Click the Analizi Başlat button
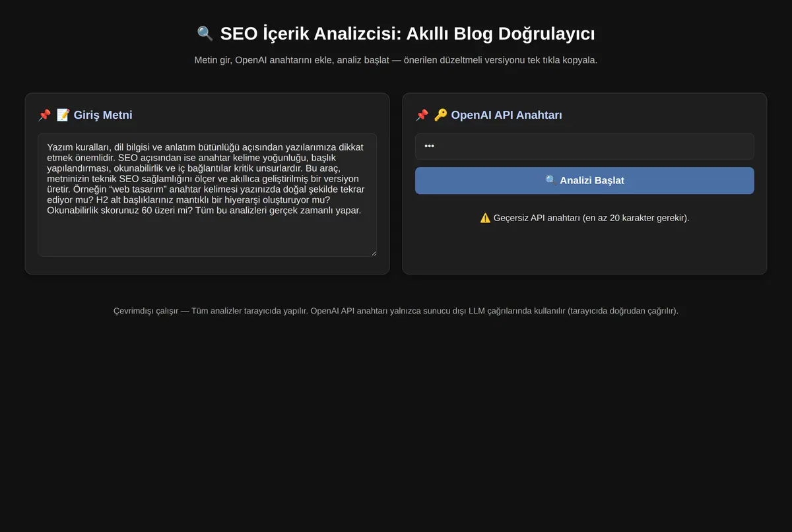The height and width of the screenshot is (532, 792). coord(584,180)
